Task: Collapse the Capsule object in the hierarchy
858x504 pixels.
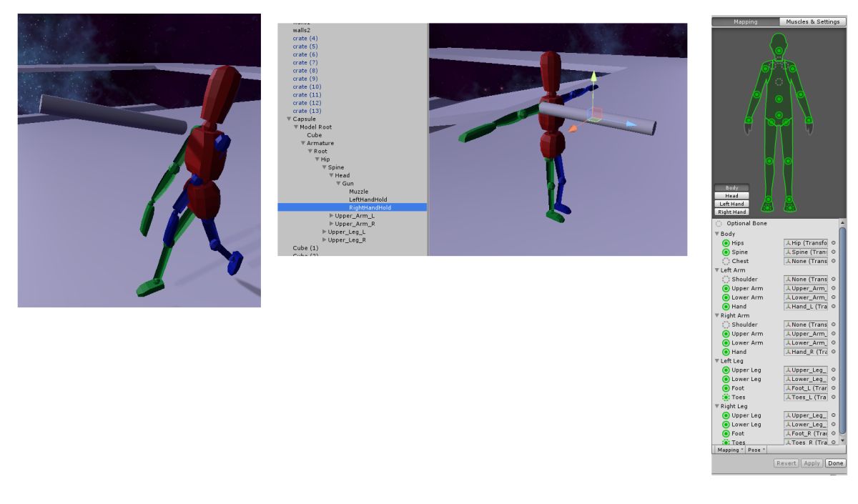Action: click(x=289, y=119)
